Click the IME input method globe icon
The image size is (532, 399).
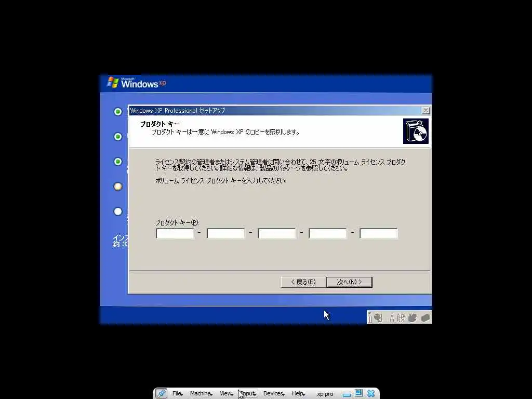click(x=378, y=318)
